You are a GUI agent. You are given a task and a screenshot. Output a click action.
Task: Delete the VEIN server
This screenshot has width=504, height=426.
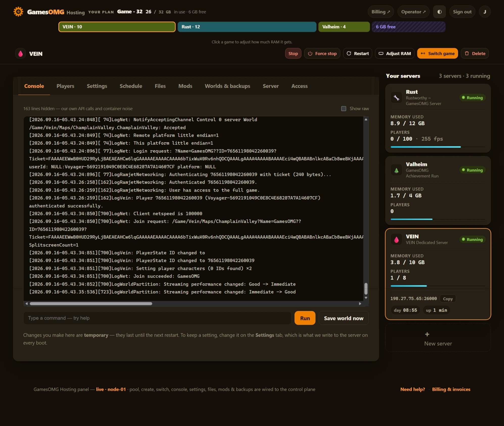point(475,54)
